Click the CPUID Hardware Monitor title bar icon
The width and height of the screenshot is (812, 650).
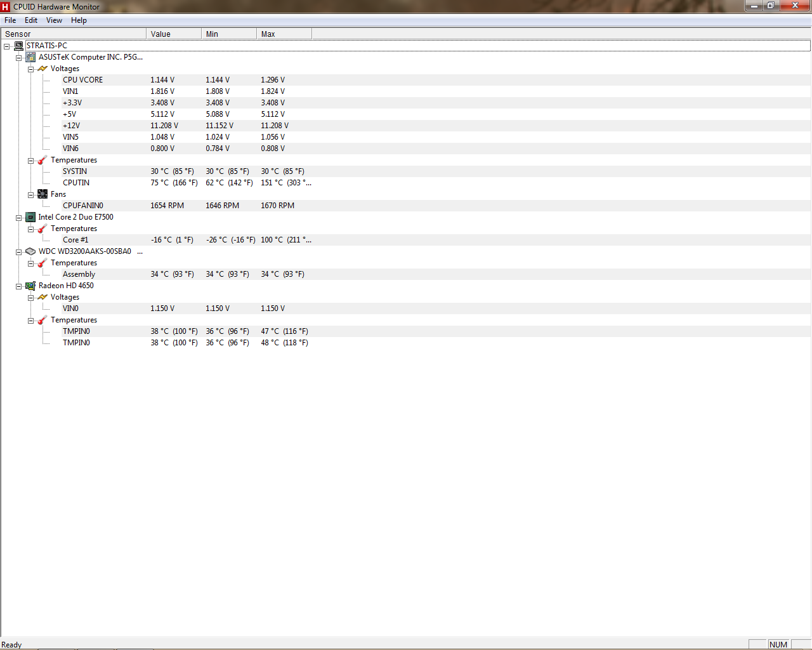(6, 6)
